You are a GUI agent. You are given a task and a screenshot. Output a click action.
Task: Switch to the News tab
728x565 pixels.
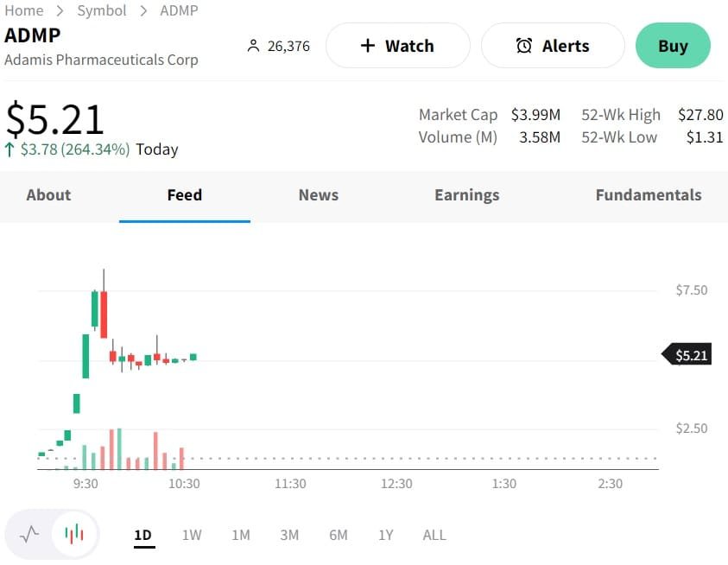point(319,195)
